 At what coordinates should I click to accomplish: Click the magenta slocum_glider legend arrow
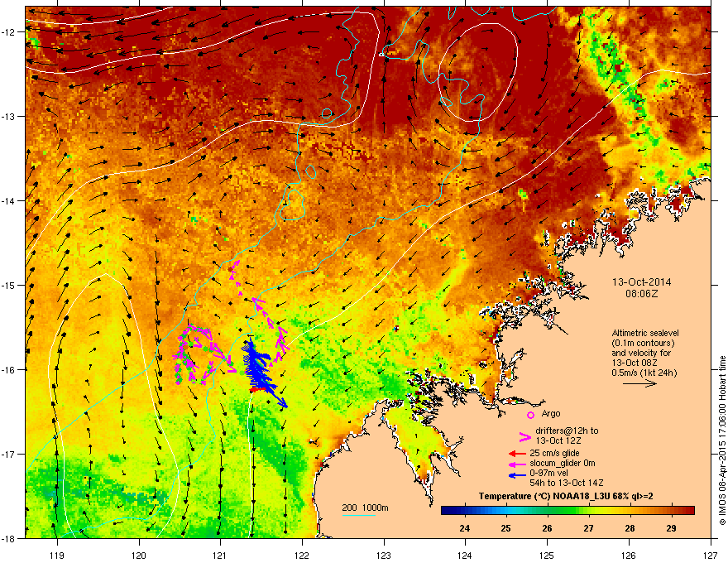(x=517, y=464)
